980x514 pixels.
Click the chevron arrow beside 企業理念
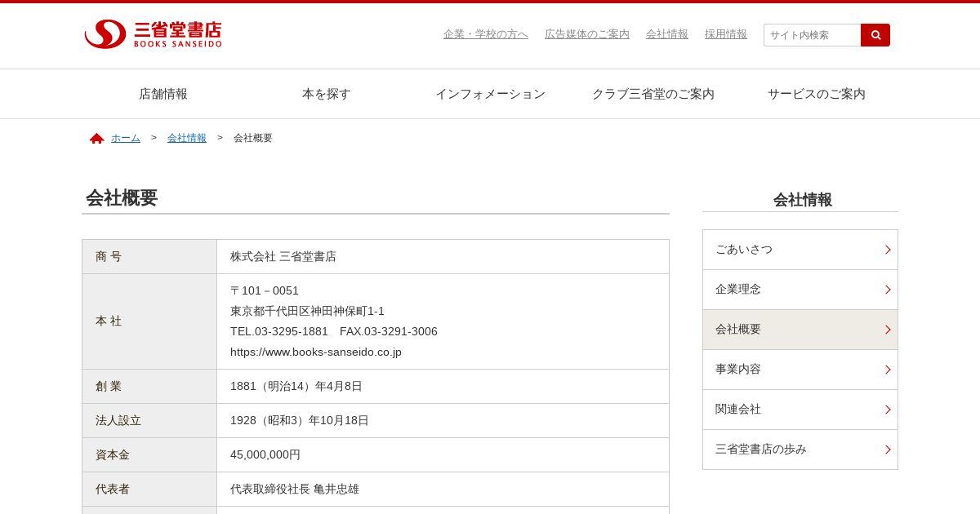point(888,290)
